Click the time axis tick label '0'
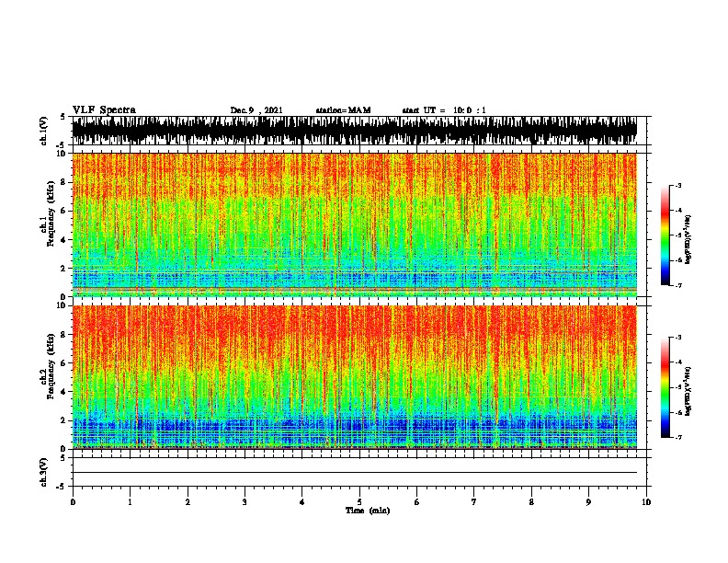The image size is (728, 563). pos(73,501)
